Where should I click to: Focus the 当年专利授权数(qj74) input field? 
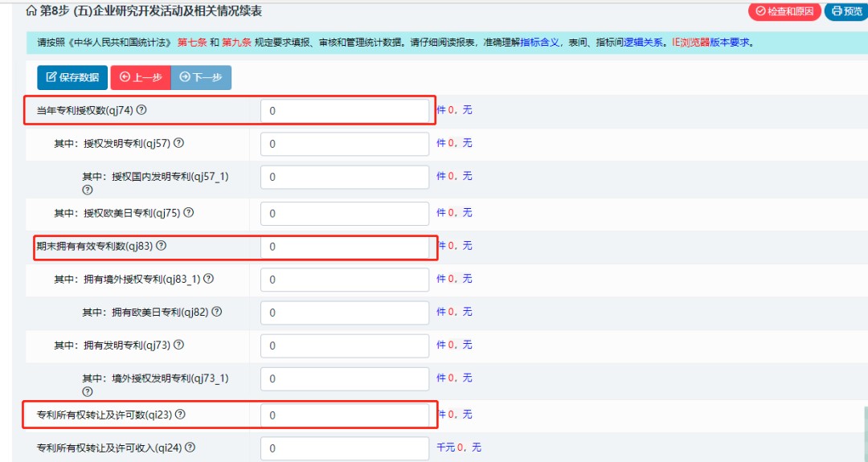pyautogui.click(x=345, y=111)
